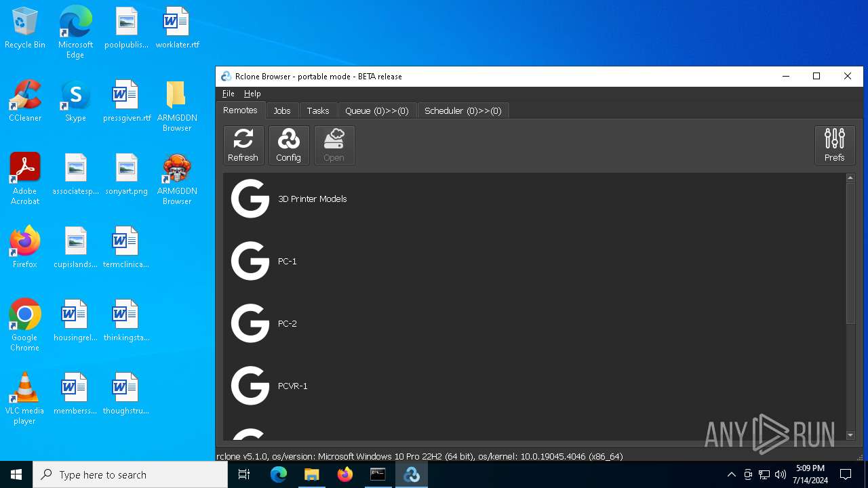Image resolution: width=868 pixels, height=488 pixels.
Task: Click the taskbar search box
Action: (130, 474)
